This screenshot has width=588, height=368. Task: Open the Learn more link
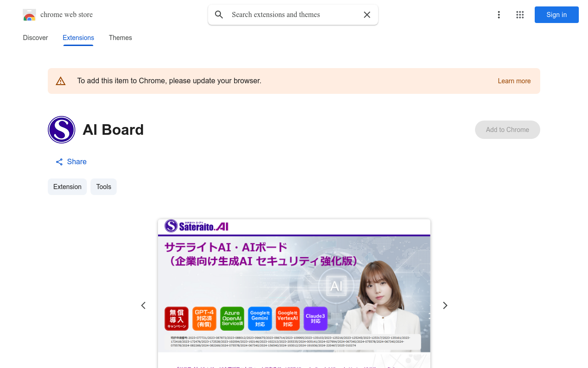pos(514,81)
